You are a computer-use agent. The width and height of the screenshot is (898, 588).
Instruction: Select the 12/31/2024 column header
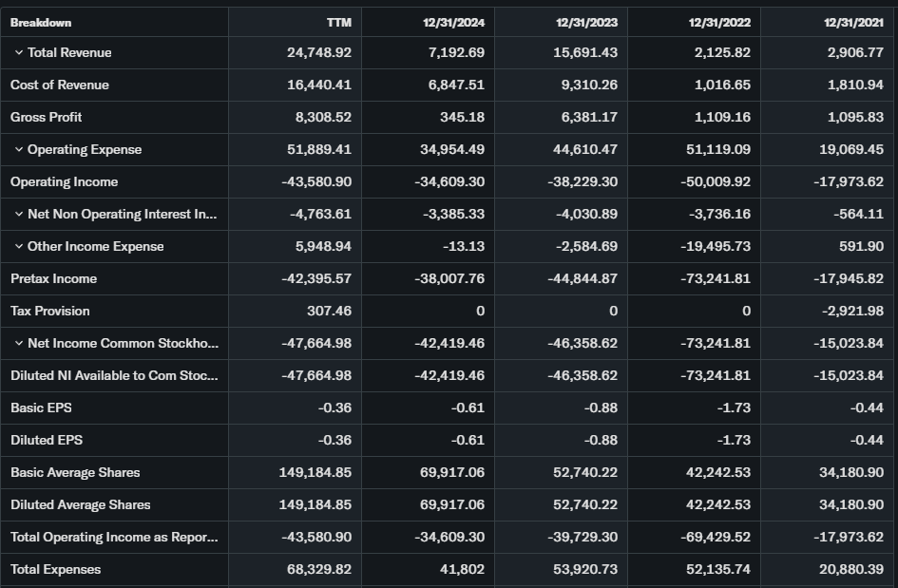(453, 22)
